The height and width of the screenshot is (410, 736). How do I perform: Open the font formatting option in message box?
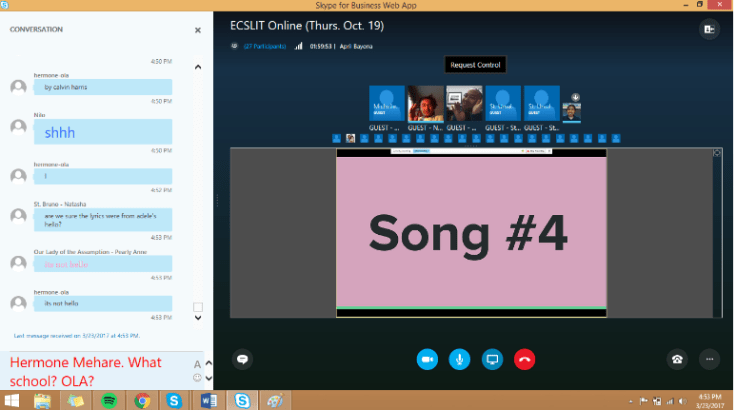click(196, 363)
